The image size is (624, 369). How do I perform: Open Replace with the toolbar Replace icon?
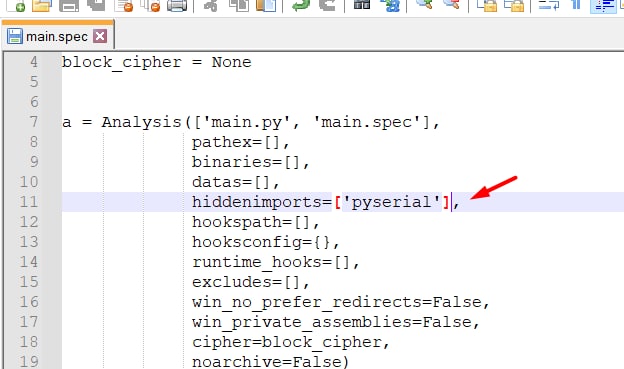390,5
